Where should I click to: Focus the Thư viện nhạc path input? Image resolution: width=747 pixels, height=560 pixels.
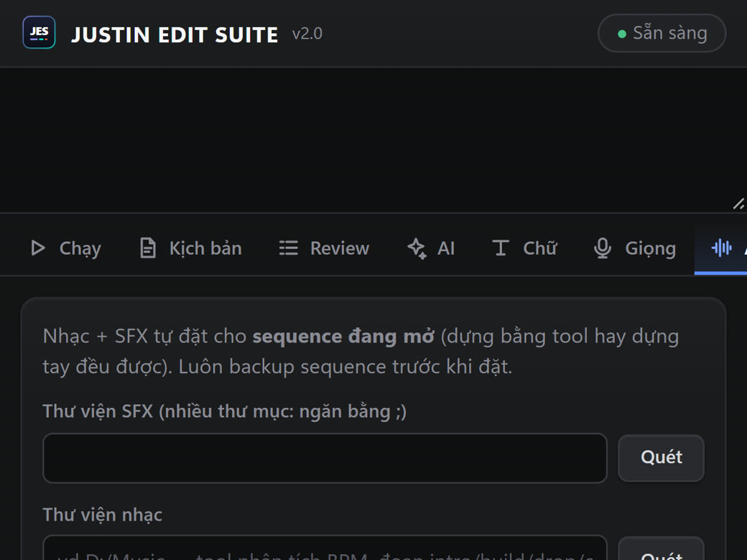[325, 548]
